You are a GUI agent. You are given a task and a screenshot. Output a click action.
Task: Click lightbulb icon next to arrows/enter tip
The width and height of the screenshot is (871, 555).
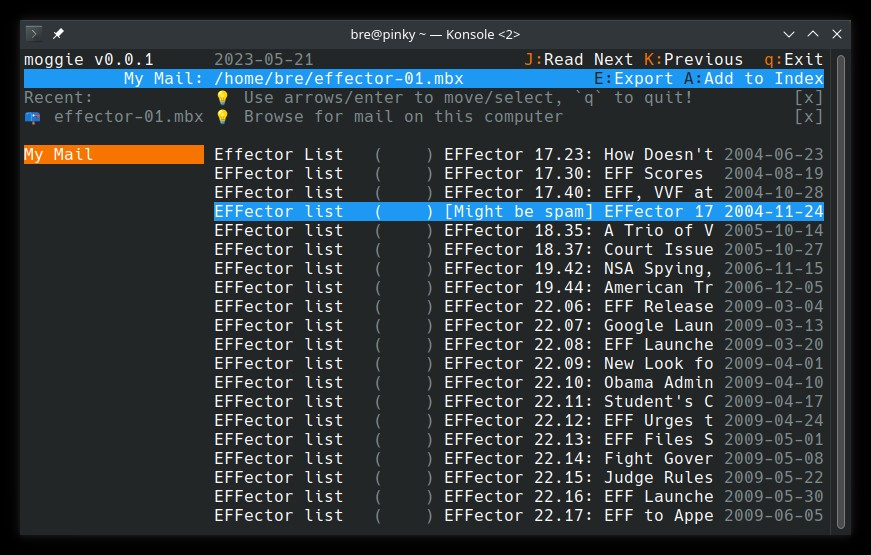click(222, 98)
